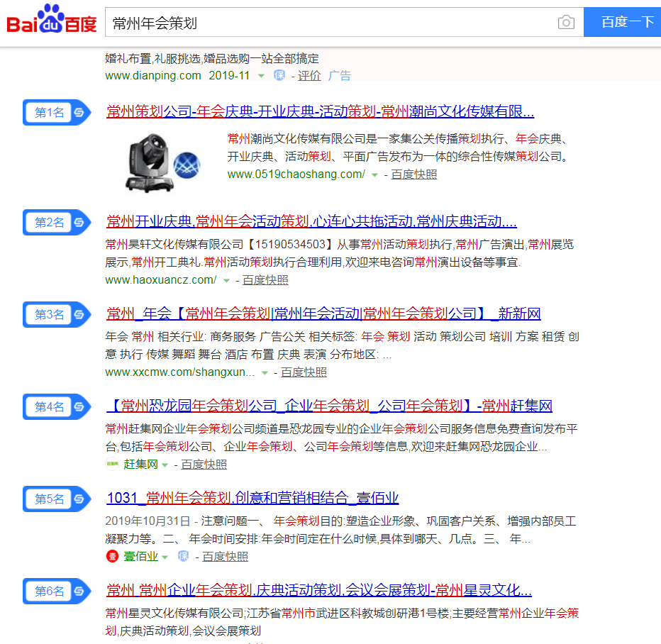Open the 常州潮尚文化传媒 result title link
This screenshot has width=661, height=644.
tap(320, 111)
